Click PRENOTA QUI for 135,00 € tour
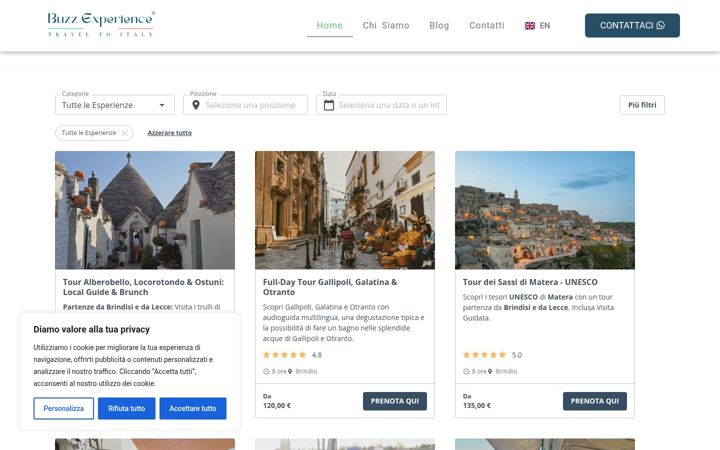 pos(595,401)
